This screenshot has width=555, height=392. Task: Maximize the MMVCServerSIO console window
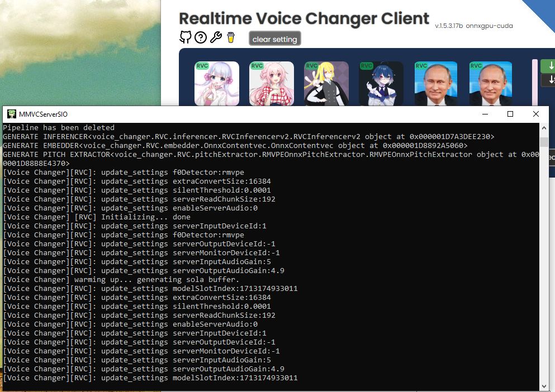510,114
